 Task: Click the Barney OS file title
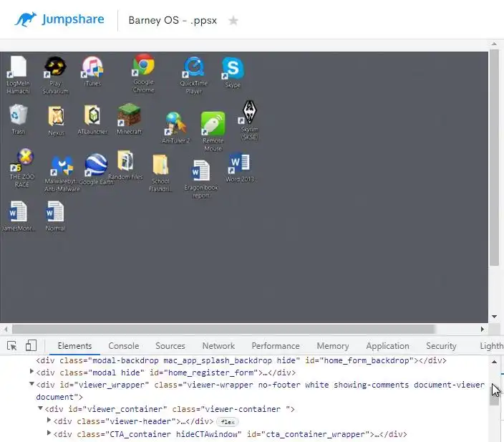tap(173, 20)
